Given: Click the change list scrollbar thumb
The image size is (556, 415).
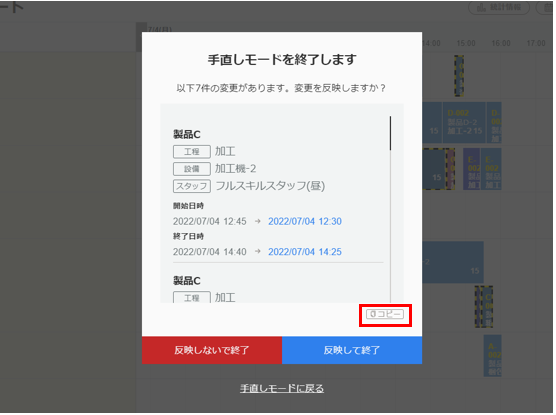Looking at the screenshot, I should coord(390,133).
